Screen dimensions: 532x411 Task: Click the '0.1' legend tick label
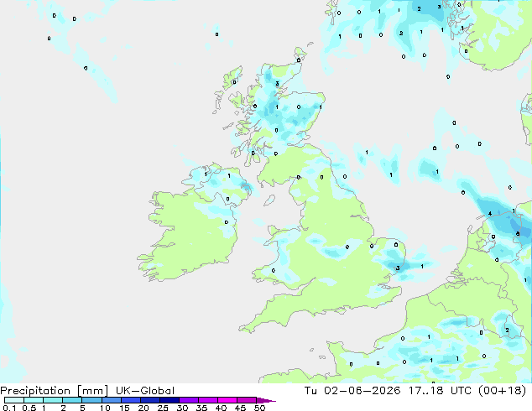(x=9, y=408)
